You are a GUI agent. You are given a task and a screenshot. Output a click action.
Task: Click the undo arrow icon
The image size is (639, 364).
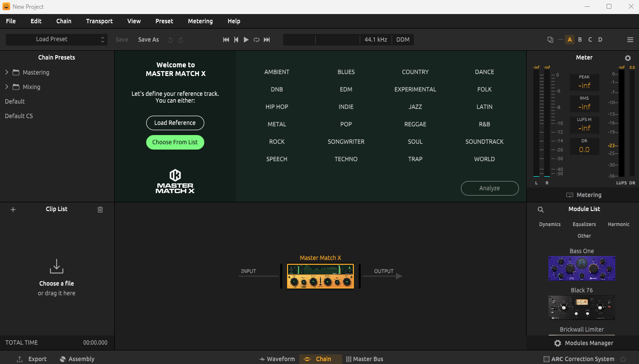click(x=170, y=40)
